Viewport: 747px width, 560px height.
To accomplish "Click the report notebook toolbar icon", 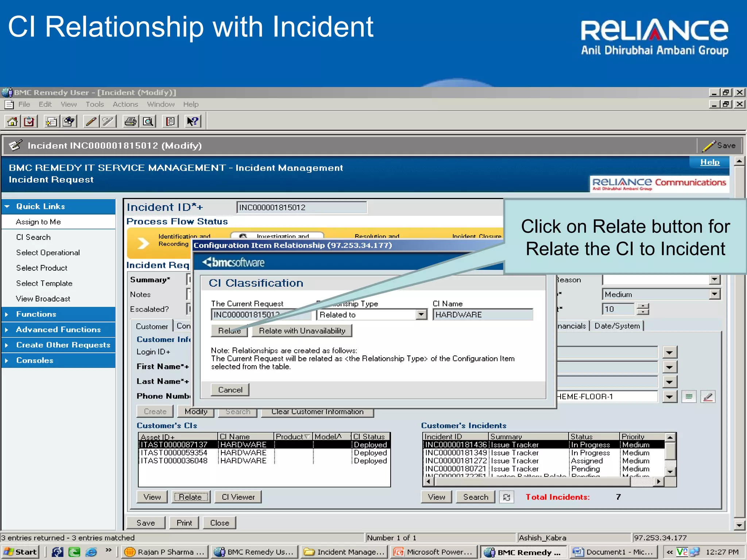I will point(170,121).
